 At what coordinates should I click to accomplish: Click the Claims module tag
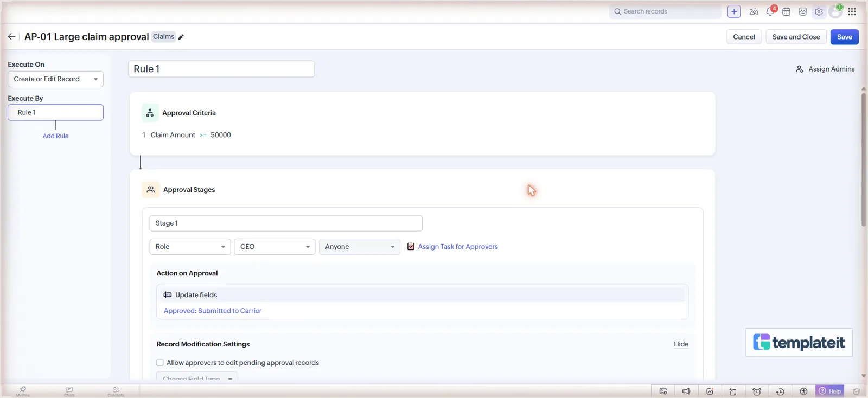point(163,37)
